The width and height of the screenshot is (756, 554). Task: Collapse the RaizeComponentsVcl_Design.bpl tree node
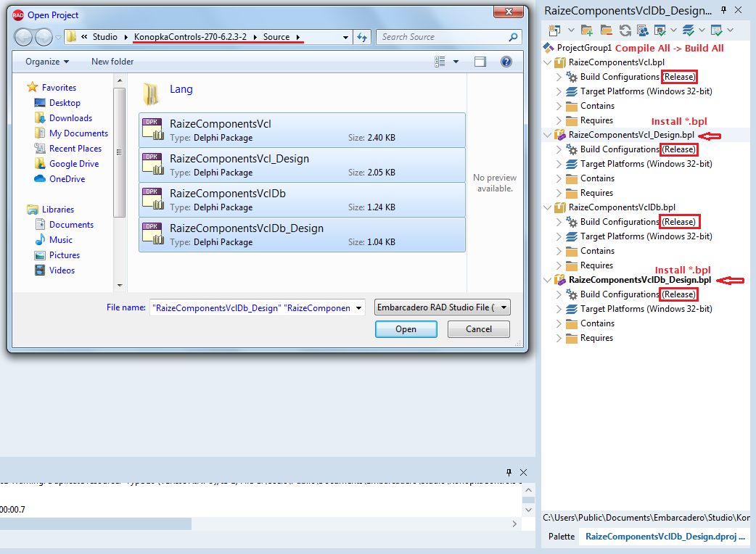coord(547,135)
